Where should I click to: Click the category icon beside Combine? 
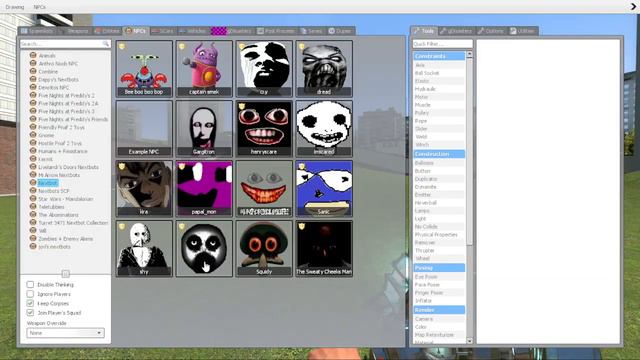tap(33, 71)
